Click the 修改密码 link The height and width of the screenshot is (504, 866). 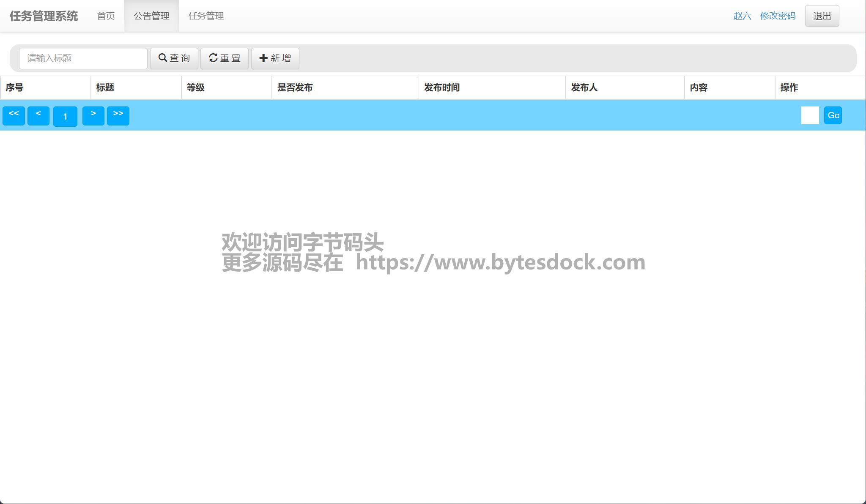point(778,16)
